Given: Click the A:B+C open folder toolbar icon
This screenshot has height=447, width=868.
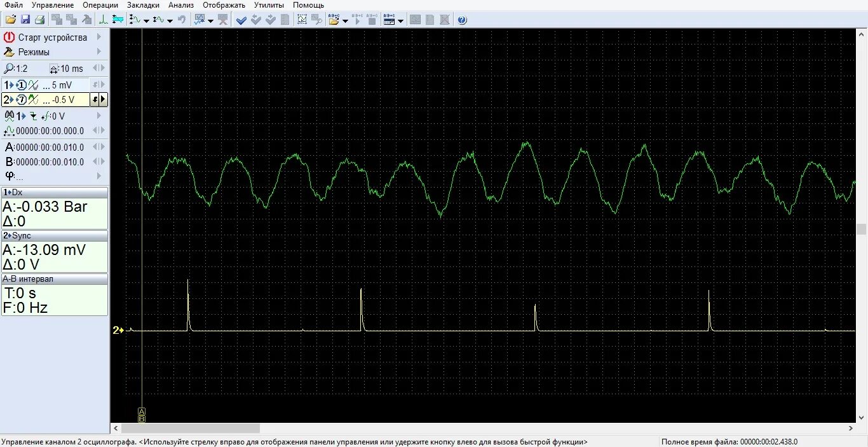Looking at the screenshot, I should (x=334, y=20).
